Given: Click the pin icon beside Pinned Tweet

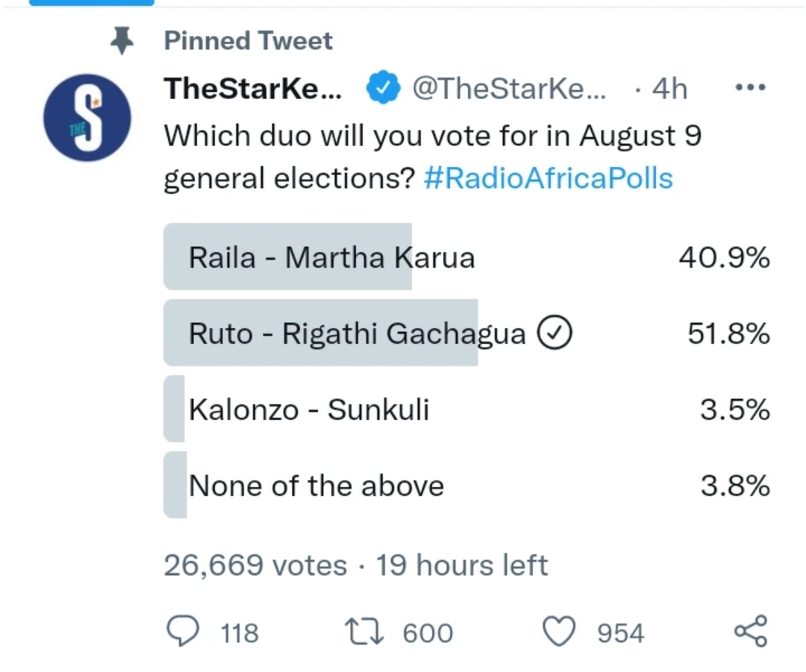Looking at the screenshot, I should pyautogui.click(x=121, y=40).
